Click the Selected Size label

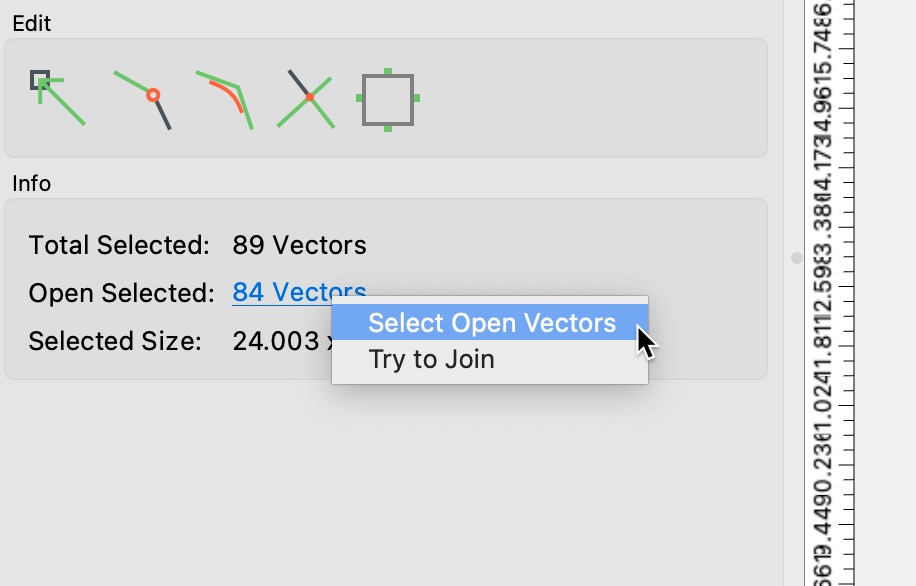[115, 341]
